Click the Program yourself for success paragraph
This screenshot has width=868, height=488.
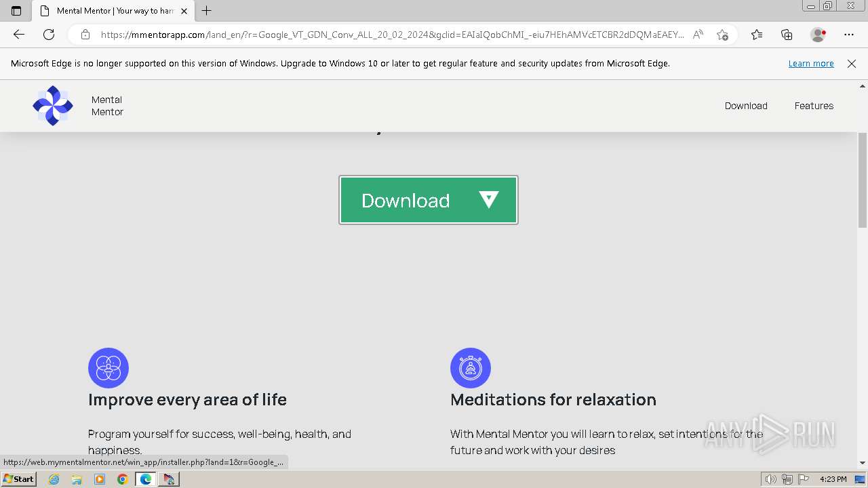(x=220, y=442)
